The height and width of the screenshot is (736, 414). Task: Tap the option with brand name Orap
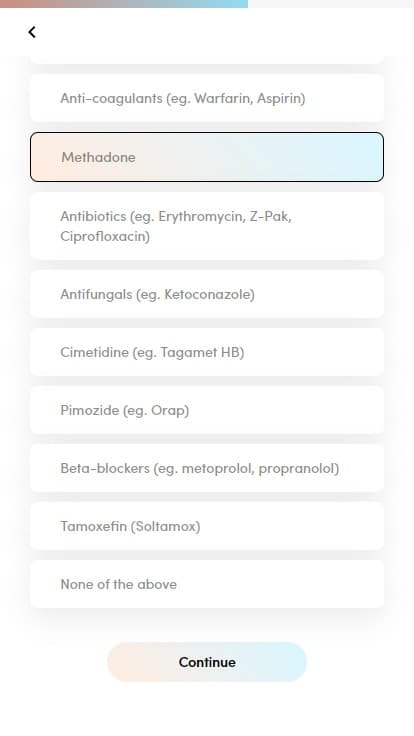[x=207, y=410]
